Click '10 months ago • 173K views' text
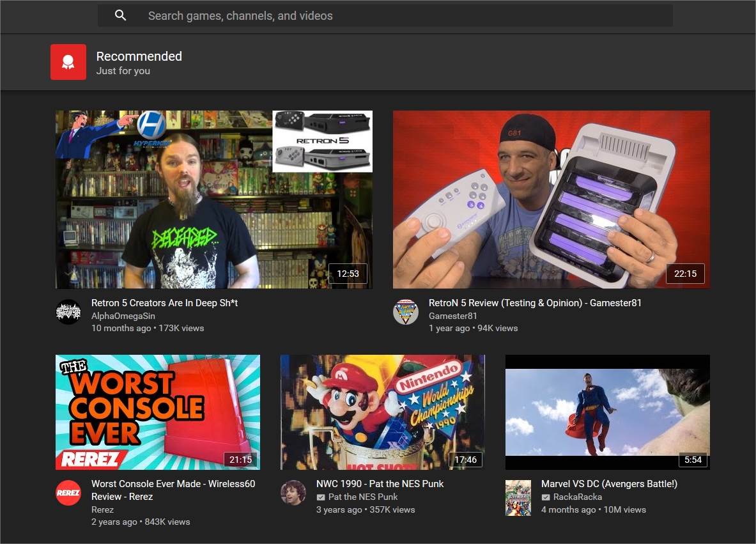 [x=148, y=328]
